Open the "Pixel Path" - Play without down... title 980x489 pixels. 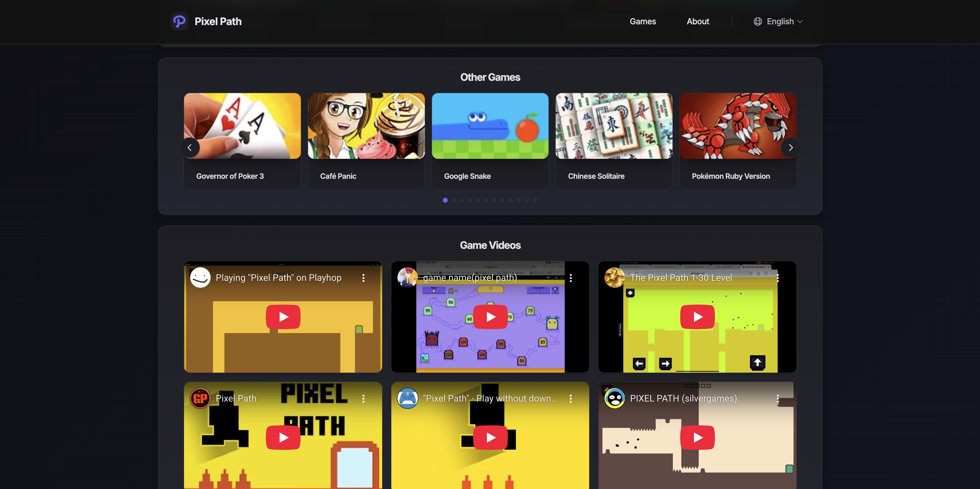tap(490, 399)
